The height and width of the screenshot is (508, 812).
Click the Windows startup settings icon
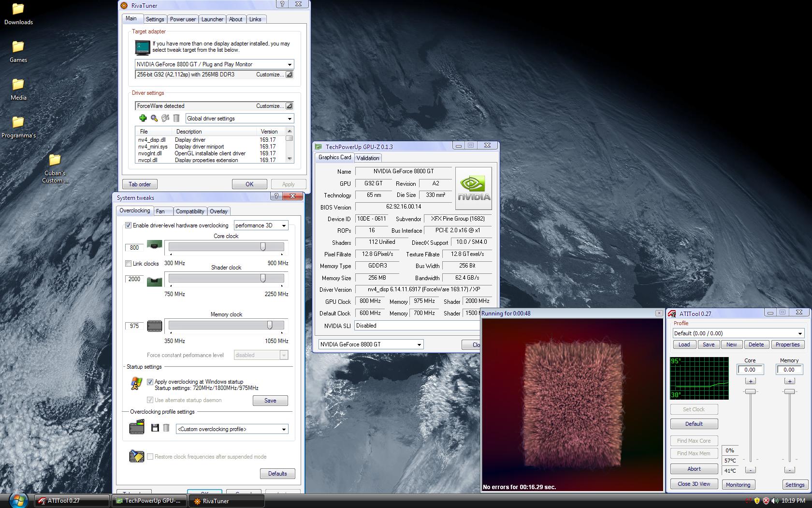136,383
